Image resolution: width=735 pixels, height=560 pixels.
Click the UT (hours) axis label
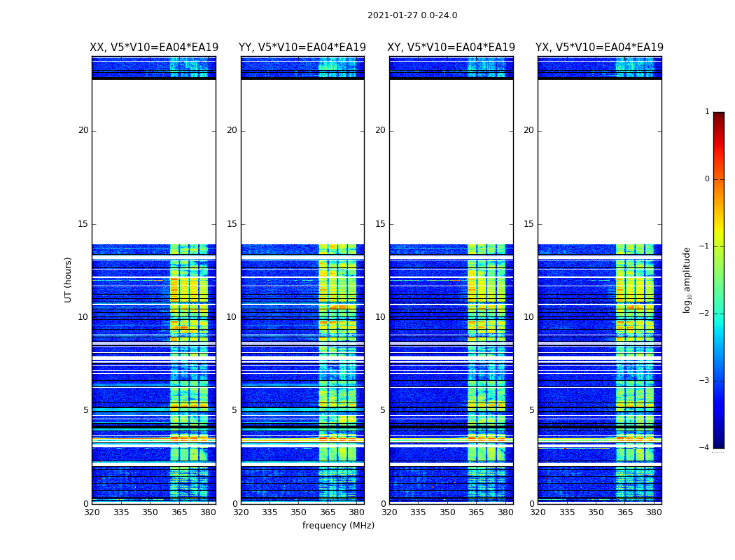[68, 280]
